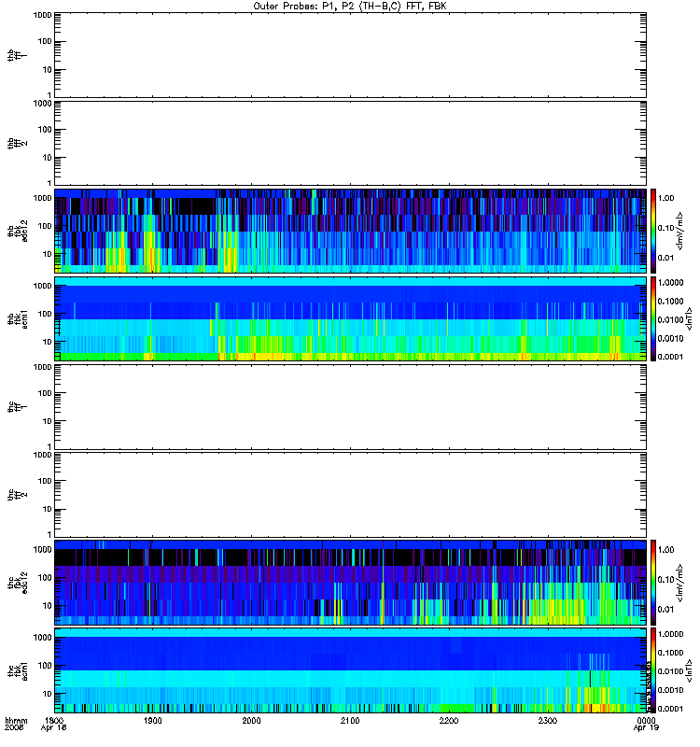
Task: Click the color bar beside thb fbk scm1 panel
Action: point(653,318)
